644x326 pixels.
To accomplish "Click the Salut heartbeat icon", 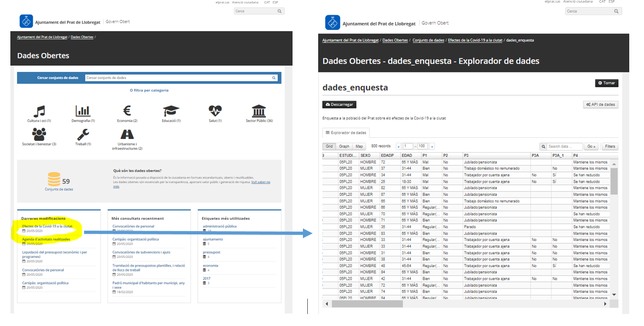I will pos(215,111).
